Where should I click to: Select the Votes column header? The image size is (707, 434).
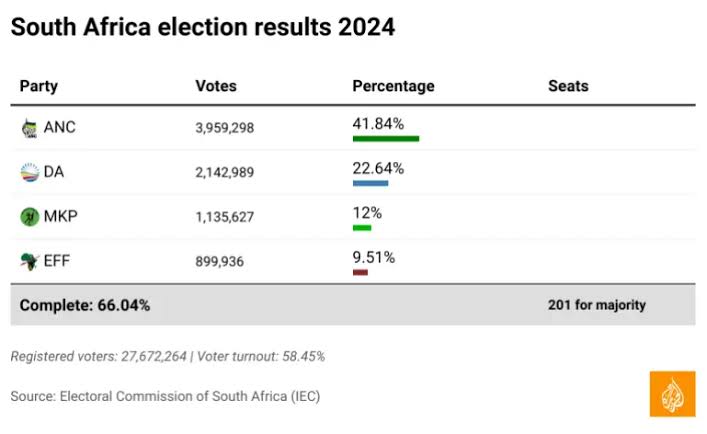(216, 86)
